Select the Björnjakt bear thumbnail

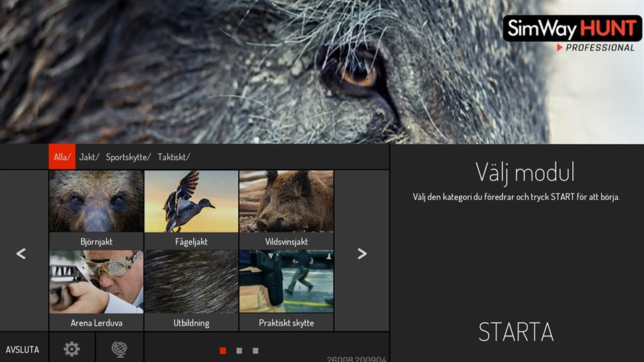(96, 201)
